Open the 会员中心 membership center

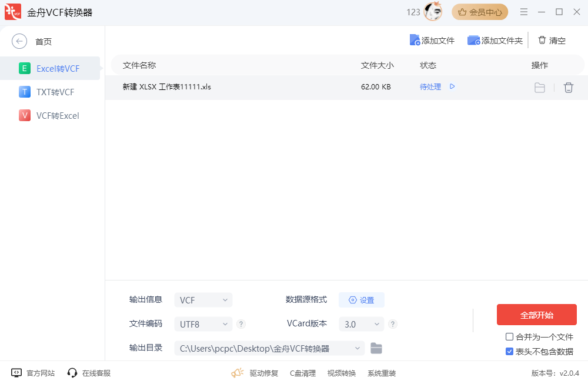(x=480, y=12)
